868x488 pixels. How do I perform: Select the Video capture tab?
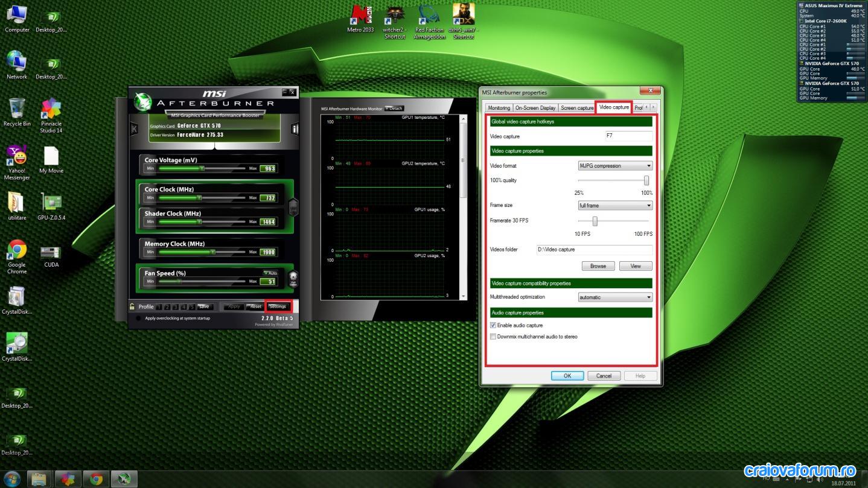[614, 107]
